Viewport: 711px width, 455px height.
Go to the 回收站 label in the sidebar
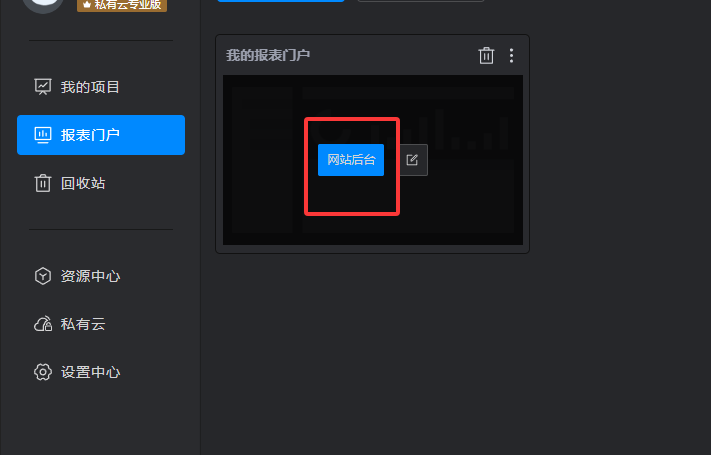[x=83, y=183]
